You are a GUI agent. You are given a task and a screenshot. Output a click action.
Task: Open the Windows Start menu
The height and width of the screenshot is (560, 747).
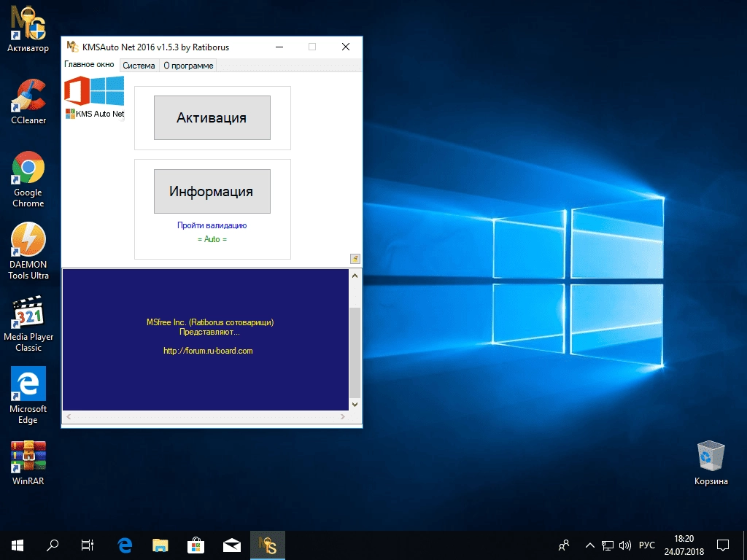click(18, 545)
